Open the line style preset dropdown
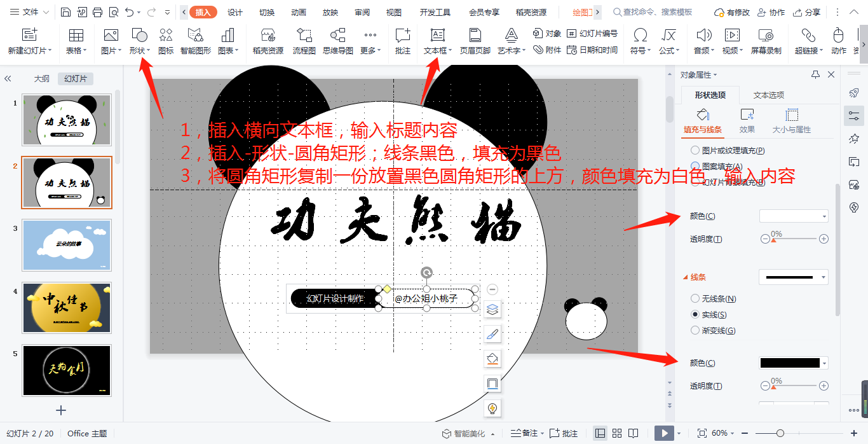The height and width of the screenshot is (444, 868). tap(794, 277)
